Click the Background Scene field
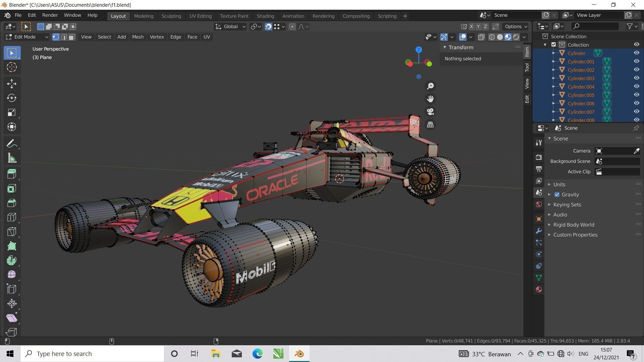Screen dimensions: 644x362 pyautogui.click(x=617, y=162)
